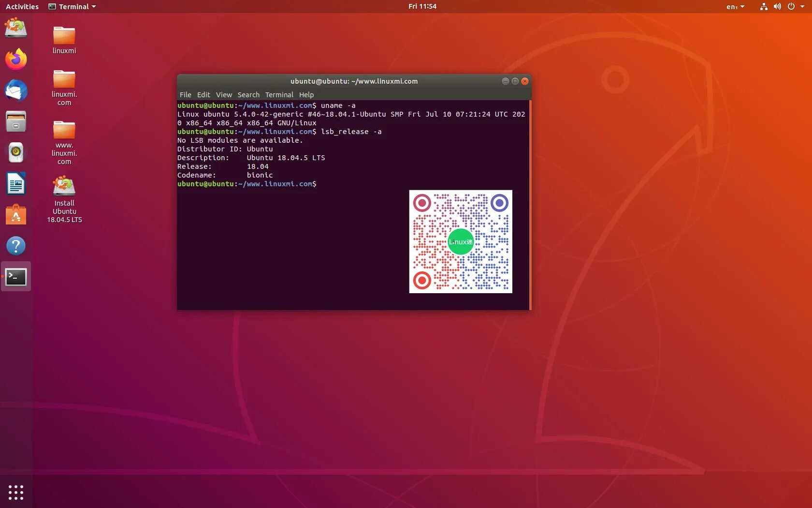Select the Terminal icon in the dock
Viewport: 812px width, 508px height.
pos(16,277)
